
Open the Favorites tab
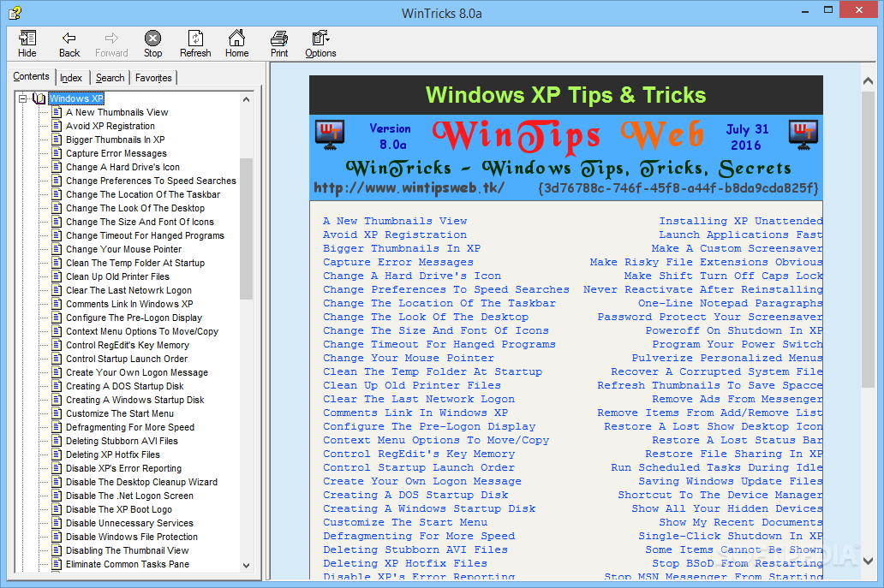153,78
